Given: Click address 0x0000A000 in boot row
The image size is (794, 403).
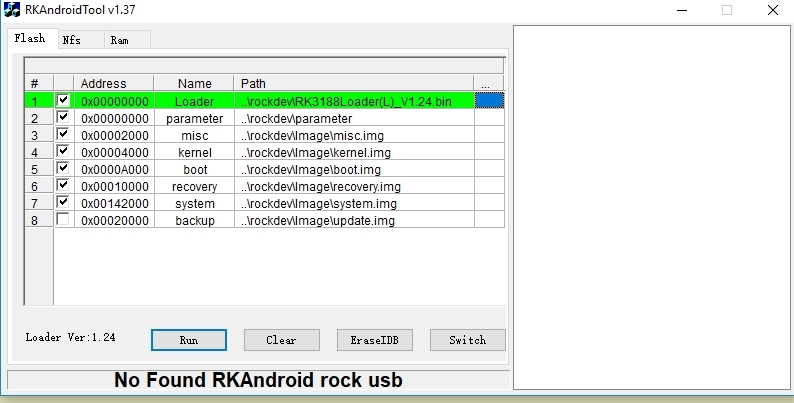Looking at the screenshot, I should click(x=114, y=169).
